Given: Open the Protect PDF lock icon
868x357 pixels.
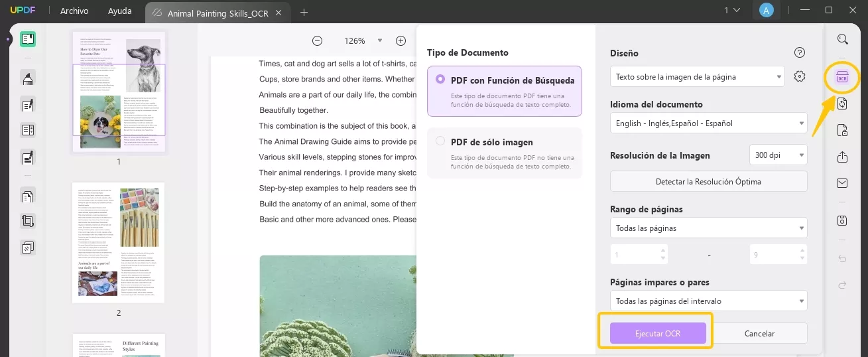Looking at the screenshot, I should [842, 130].
